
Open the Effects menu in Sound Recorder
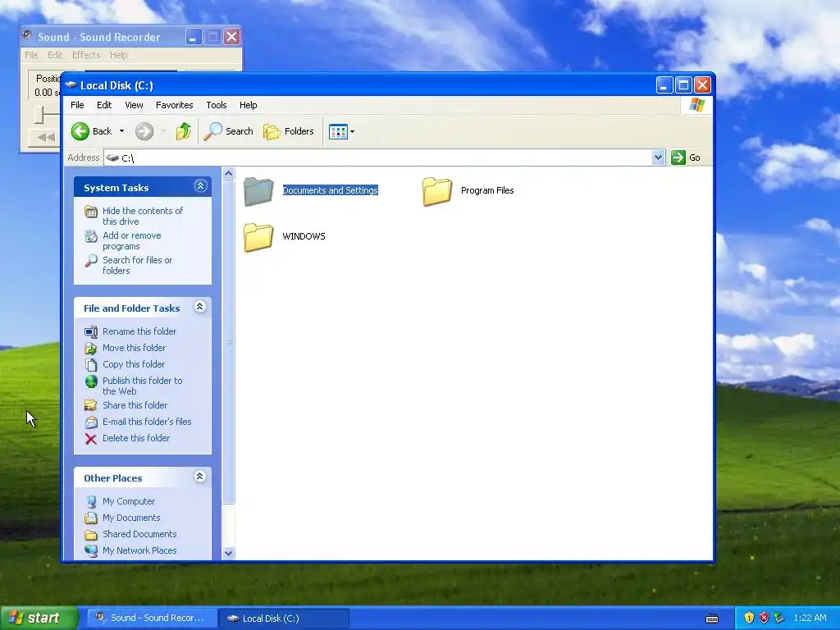(x=86, y=55)
